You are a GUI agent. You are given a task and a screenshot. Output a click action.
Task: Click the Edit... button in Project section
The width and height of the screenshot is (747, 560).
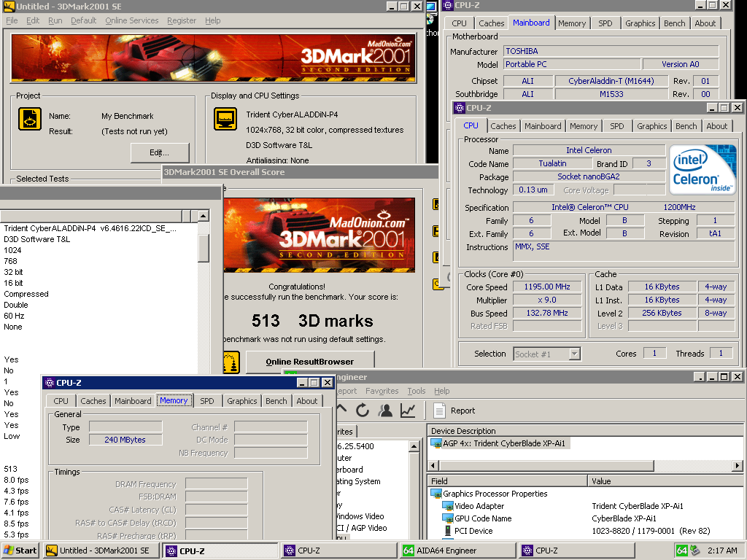tap(160, 152)
